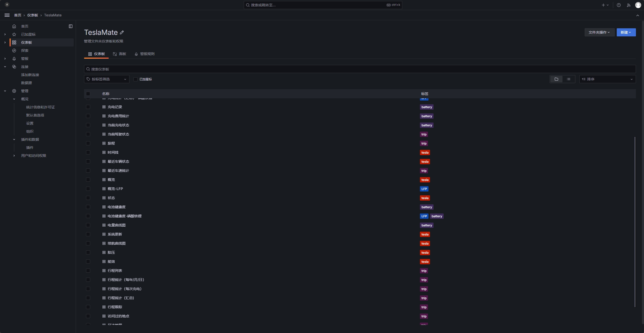
Task: Enable the 已加星标 filter checkbox
Action: coord(136,79)
